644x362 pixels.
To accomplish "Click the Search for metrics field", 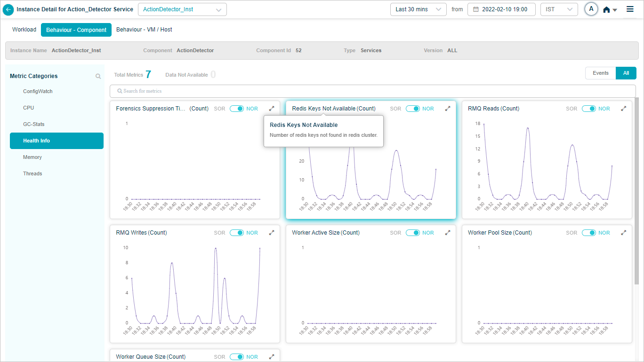I will [x=372, y=91].
